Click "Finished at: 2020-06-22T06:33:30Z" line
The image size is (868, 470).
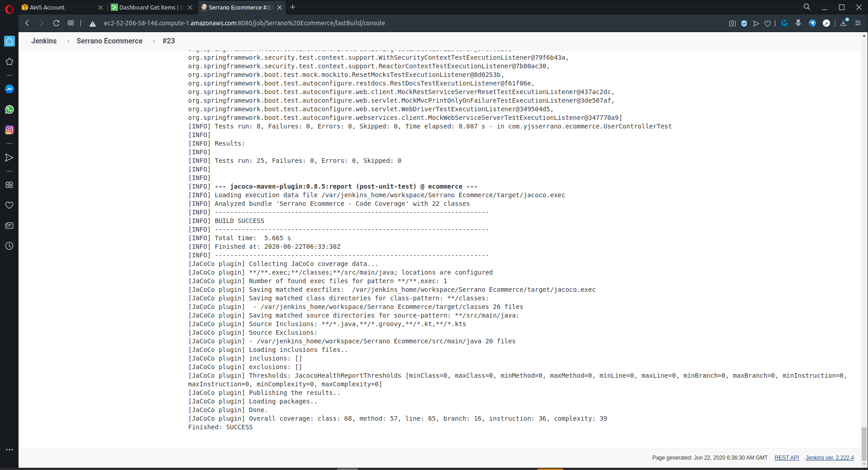(x=264, y=247)
